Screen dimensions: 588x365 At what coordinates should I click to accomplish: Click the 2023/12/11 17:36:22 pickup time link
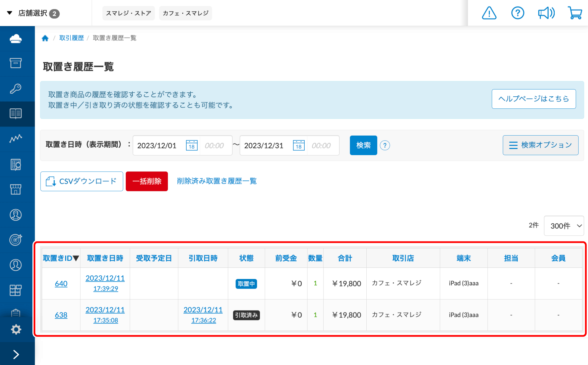click(x=203, y=315)
